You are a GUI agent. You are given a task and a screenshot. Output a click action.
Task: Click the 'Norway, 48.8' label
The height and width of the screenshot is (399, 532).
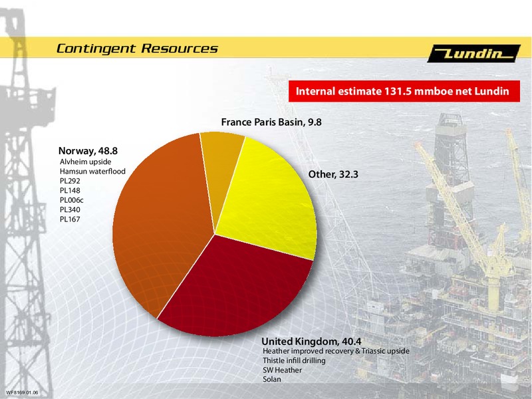click(x=88, y=151)
